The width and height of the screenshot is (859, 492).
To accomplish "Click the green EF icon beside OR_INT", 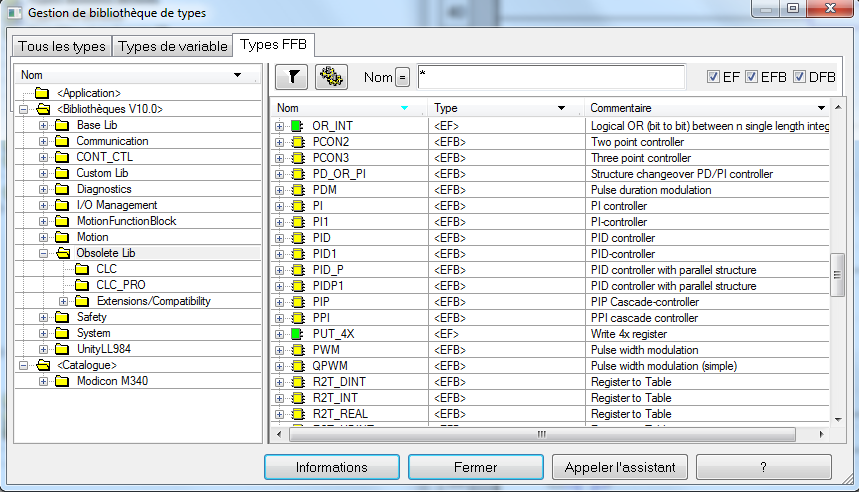I will pos(296,126).
